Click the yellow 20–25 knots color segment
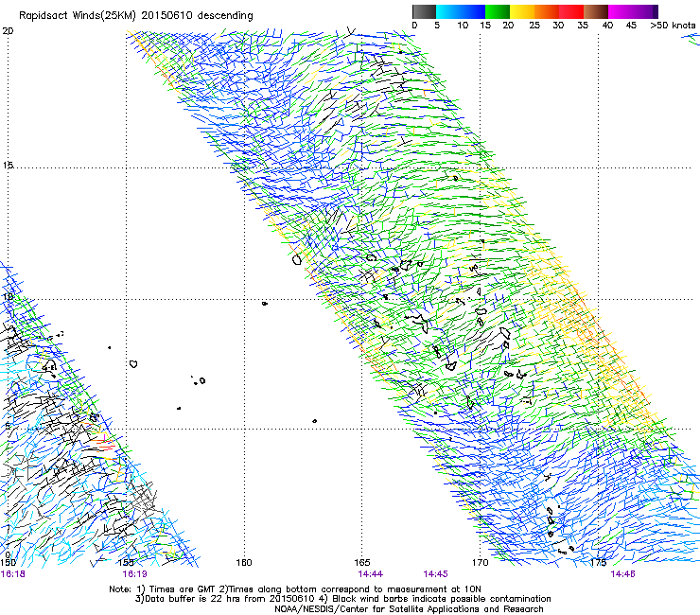This screenshot has height=615, width=700. click(522, 11)
